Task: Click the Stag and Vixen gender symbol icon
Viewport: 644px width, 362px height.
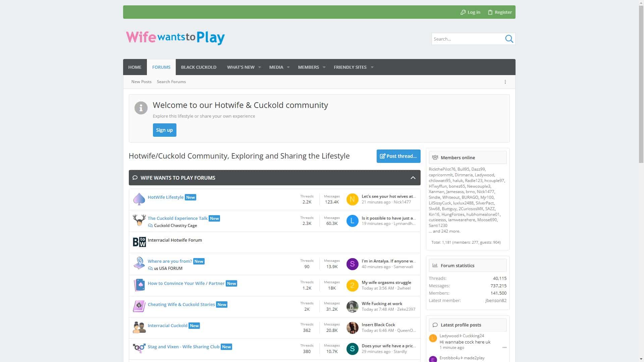Action: 139,349
